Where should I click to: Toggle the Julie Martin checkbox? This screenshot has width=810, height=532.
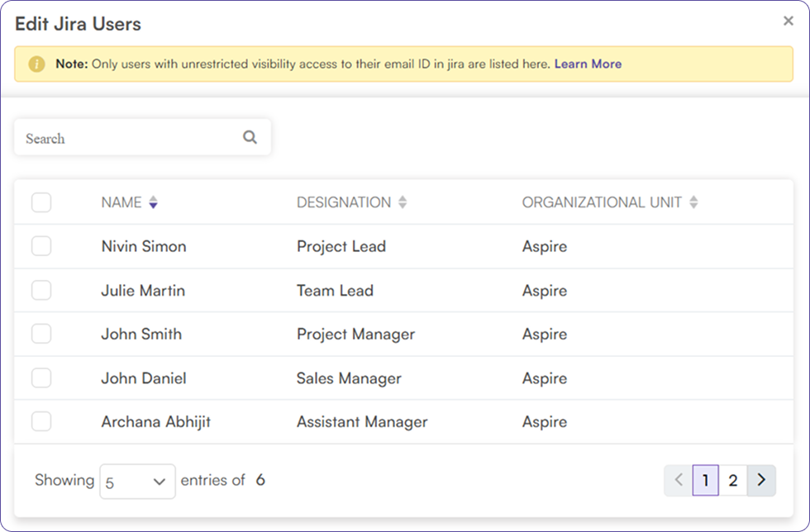pos(41,290)
